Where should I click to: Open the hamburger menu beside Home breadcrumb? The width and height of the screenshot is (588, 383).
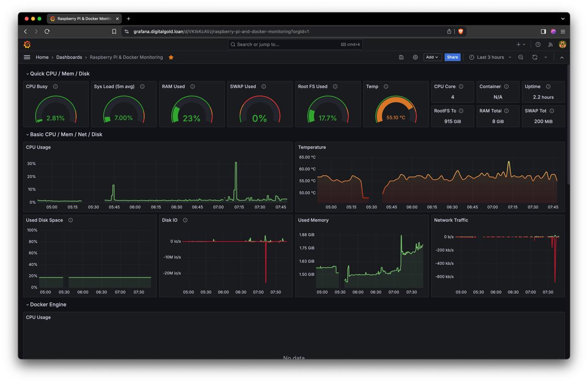tap(27, 57)
